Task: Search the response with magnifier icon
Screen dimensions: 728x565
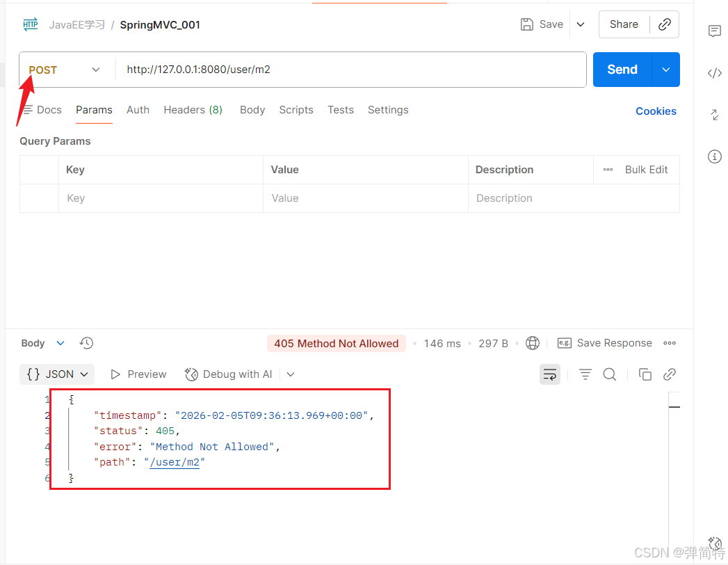Action: pyautogui.click(x=610, y=374)
